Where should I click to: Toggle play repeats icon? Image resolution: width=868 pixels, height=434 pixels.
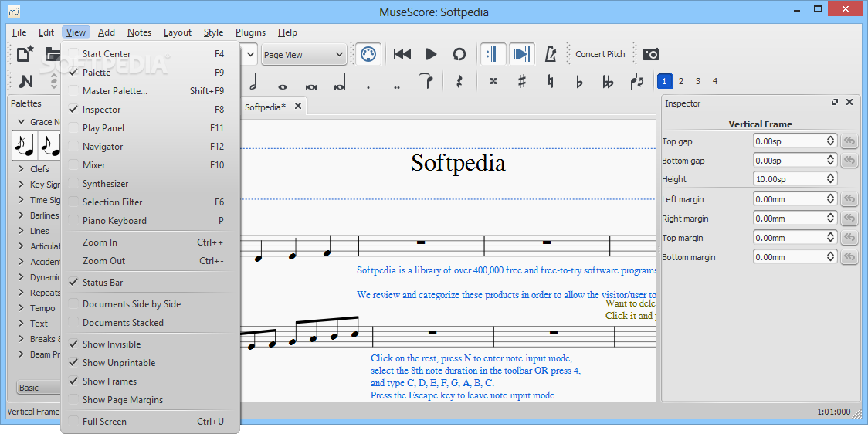[492, 54]
